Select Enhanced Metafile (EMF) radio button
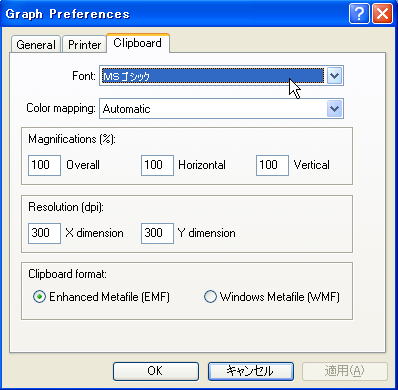 tap(39, 296)
